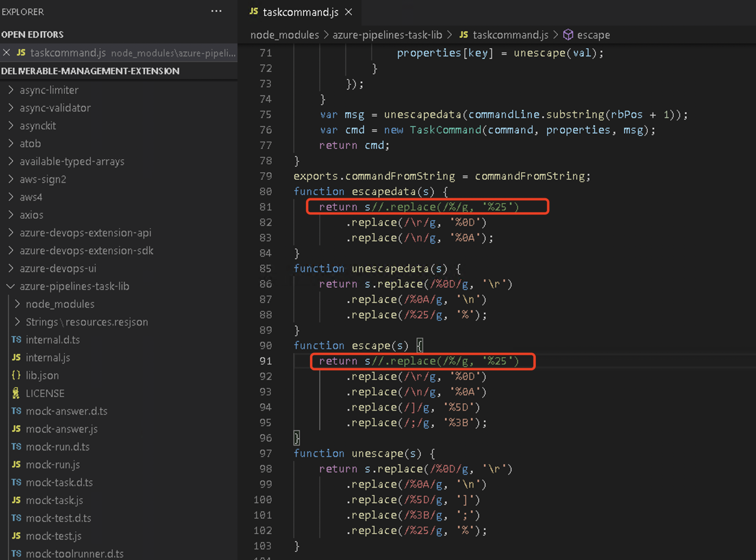
Task: Switch to the taskcommand.js tab
Action: [299, 12]
